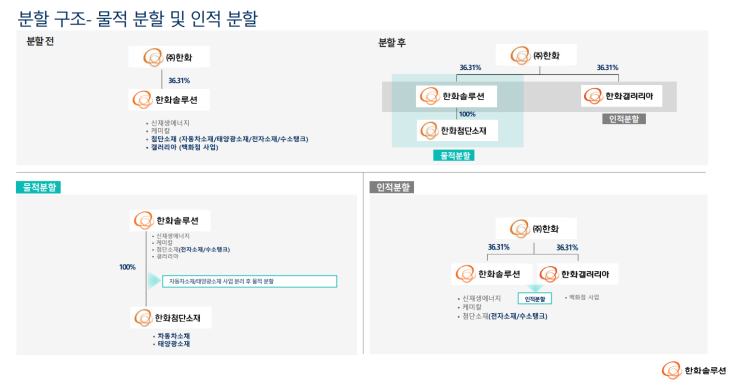Click 36.31% above 한화솔루션 in the 분할 후 panel

(x=470, y=68)
